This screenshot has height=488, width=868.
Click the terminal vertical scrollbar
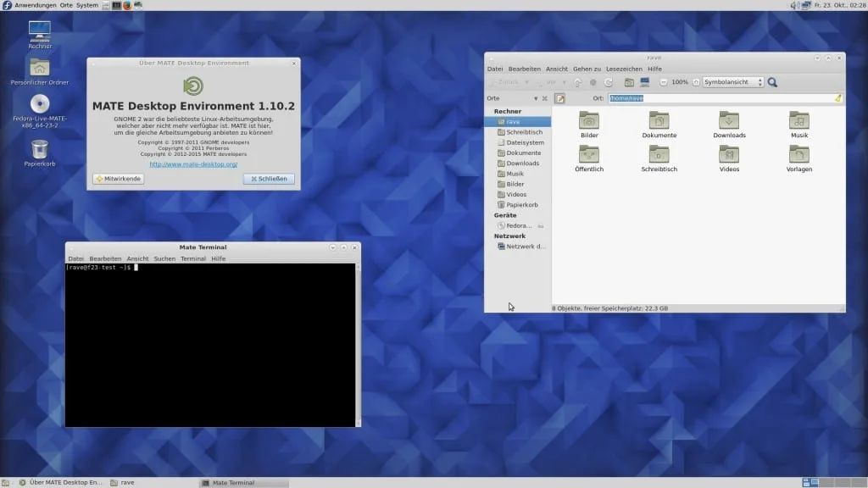pos(358,345)
